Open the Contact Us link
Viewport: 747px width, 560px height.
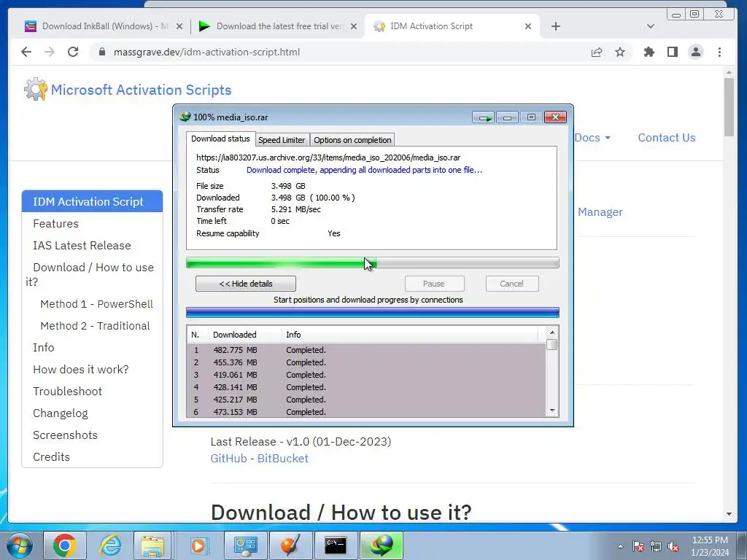click(x=667, y=138)
